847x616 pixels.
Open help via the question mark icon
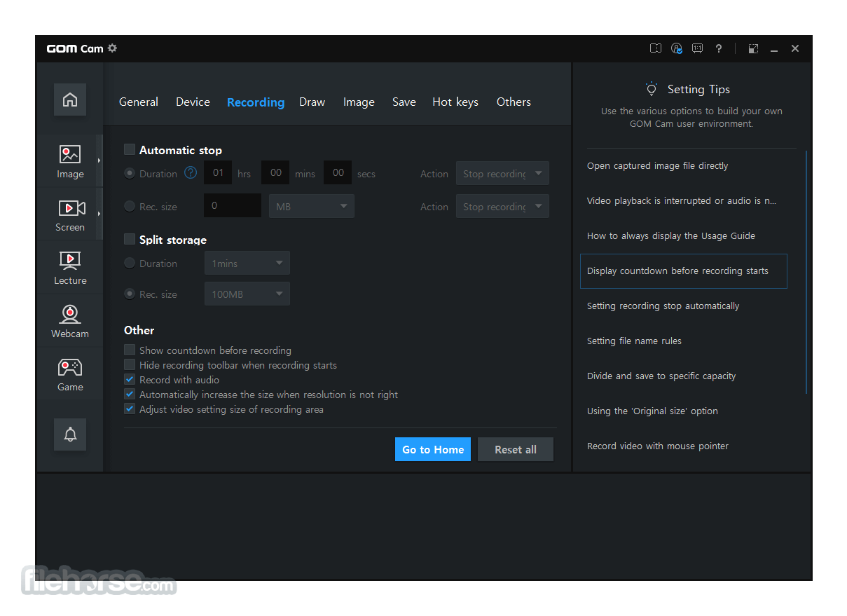718,48
